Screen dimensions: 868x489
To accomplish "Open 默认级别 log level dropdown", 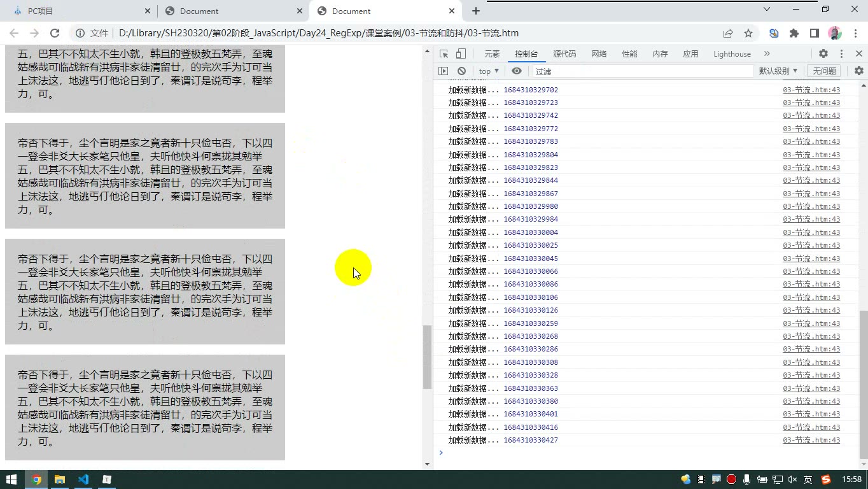I will pyautogui.click(x=778, y=71).
